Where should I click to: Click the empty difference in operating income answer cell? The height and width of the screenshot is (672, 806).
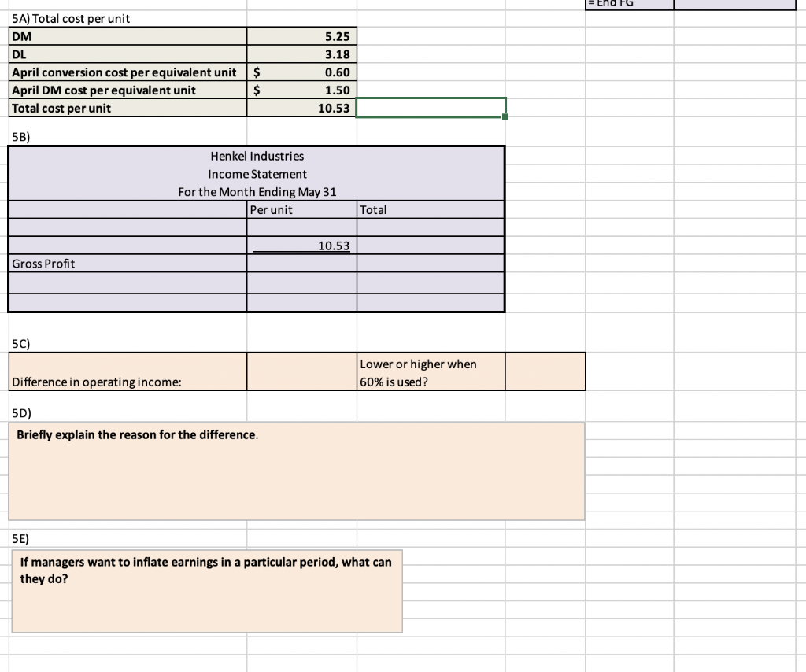[301, 371]
